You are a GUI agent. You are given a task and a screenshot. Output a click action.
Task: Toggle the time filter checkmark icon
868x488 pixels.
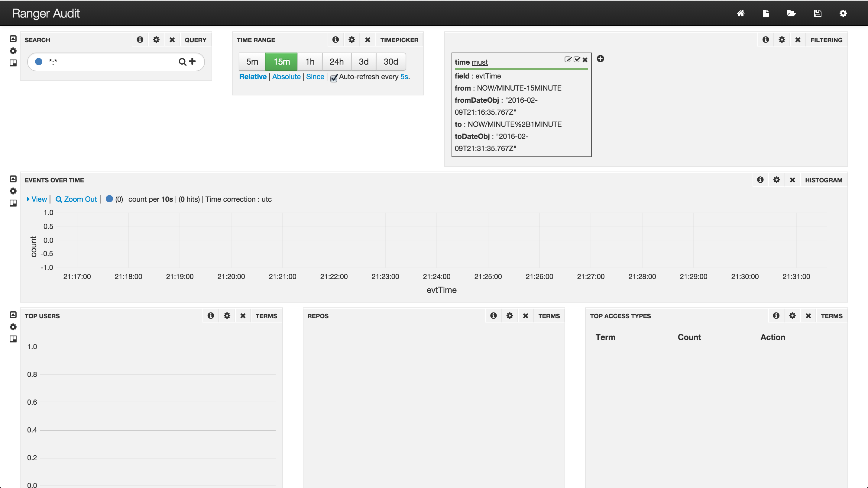point(577,59)
